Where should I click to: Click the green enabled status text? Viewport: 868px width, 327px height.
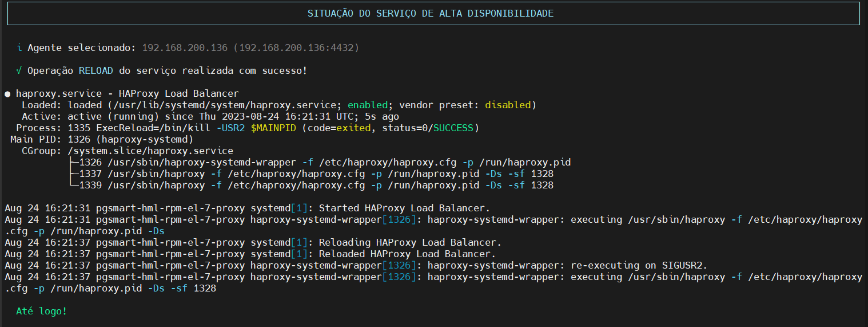tap(368, 105)
